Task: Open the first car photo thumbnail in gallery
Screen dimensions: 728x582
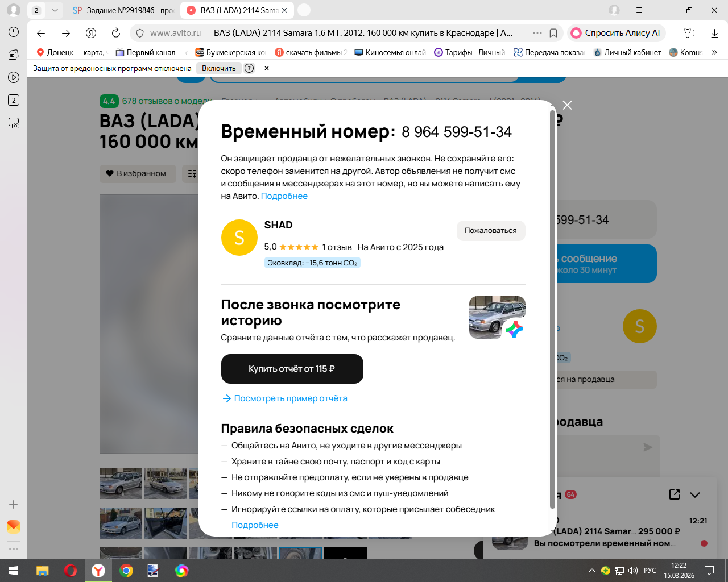Action: tap(121, 483)
